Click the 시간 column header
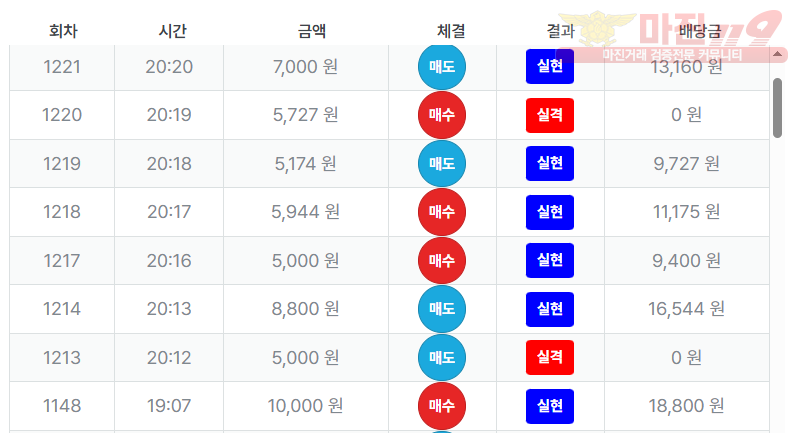The image size is (799, 433). pos(172,31)
